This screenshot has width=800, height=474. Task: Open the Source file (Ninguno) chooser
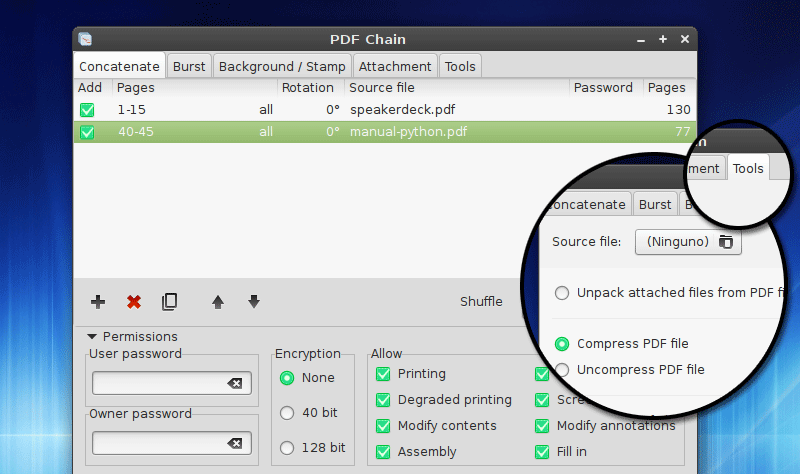click(688, 241)
